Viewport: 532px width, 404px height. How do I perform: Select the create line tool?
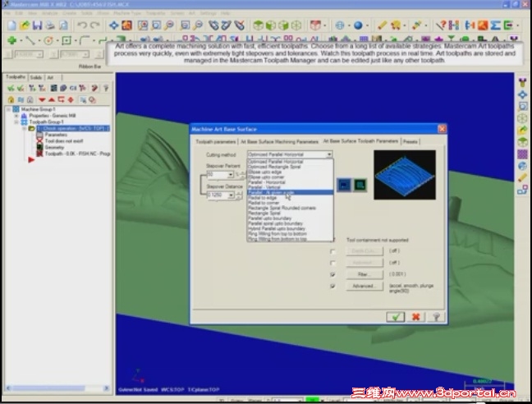coord(30,40)
